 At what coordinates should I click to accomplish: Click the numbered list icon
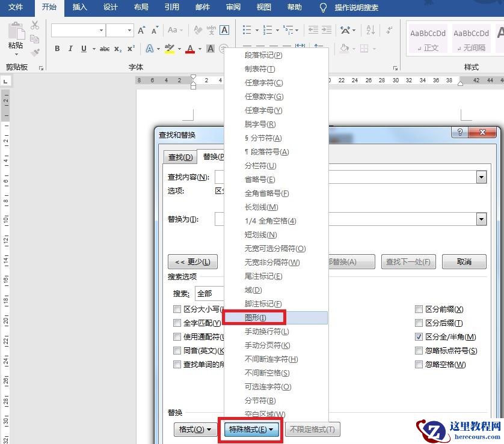click(268, 30)
